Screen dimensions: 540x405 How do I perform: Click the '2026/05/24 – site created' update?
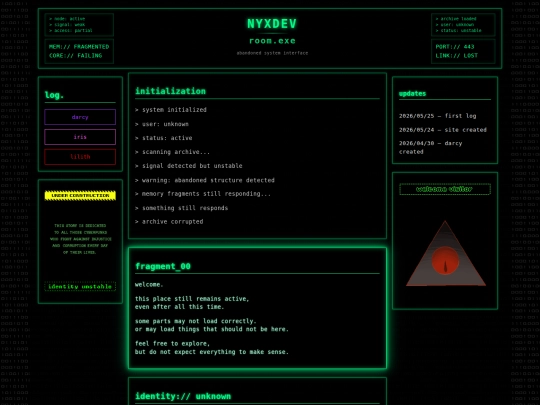pos(443,130)
